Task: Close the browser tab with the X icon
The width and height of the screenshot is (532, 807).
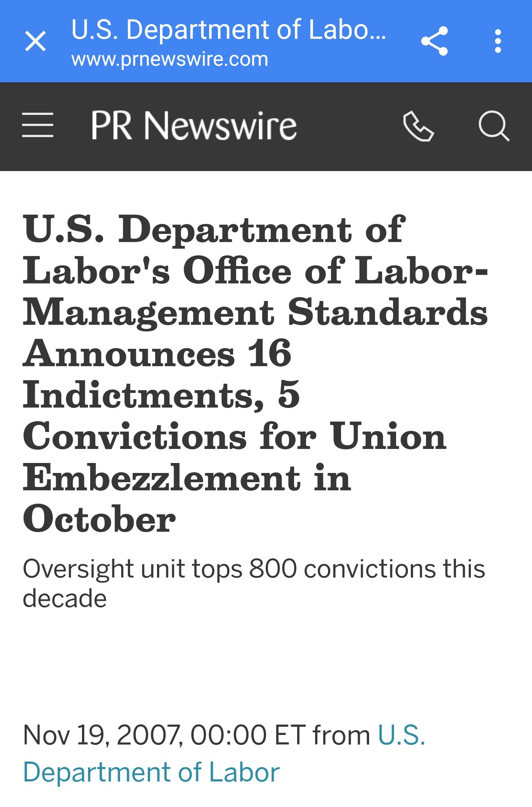Action: point(35,41)
